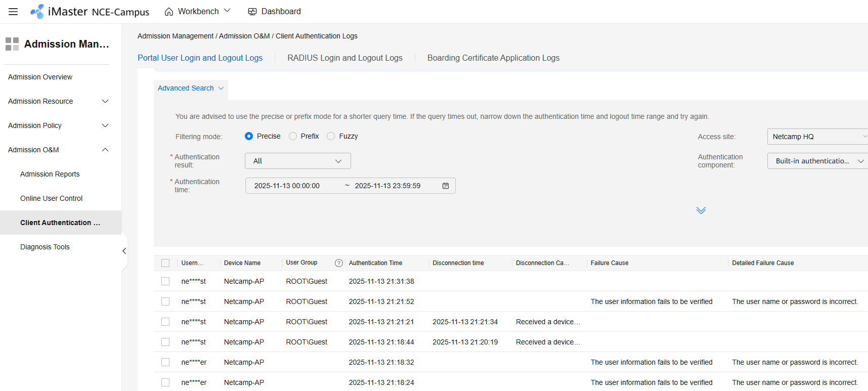The height and width of the screenshot is (391, 868).
Task: Open the Authentication component dropdown
Action: pos(818,161)
